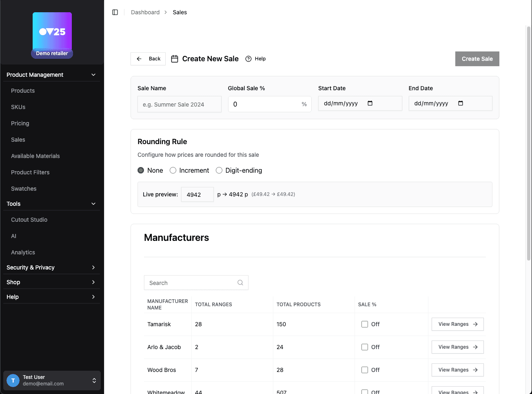532x394 pixels.
Task: Click the calendar icon beside Create New Sale
Action: pos(175,59)
